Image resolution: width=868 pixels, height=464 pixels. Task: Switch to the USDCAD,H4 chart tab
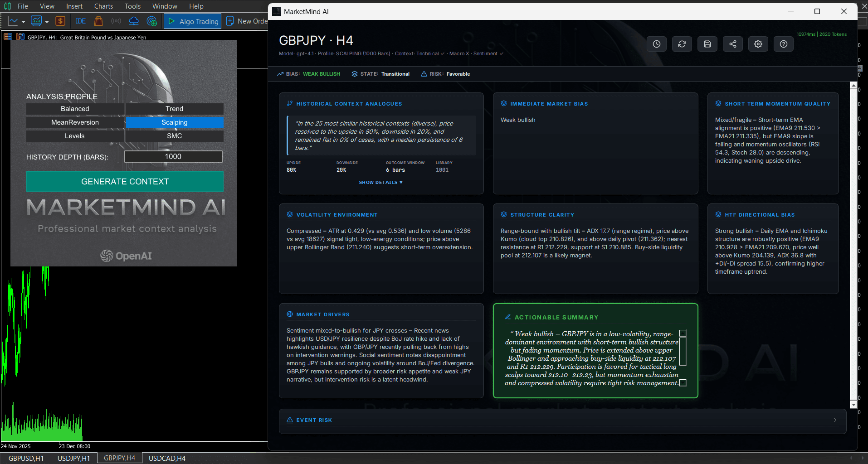point(167,458)
